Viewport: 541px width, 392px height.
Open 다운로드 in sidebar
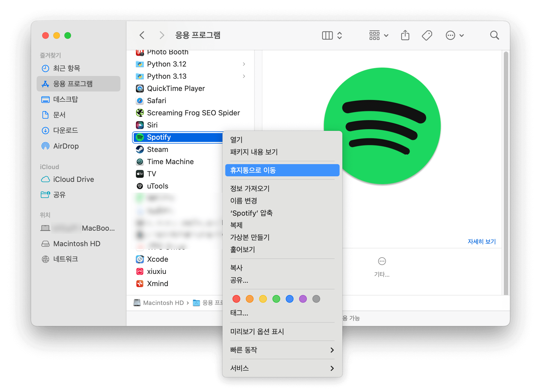tap(79, 130)
